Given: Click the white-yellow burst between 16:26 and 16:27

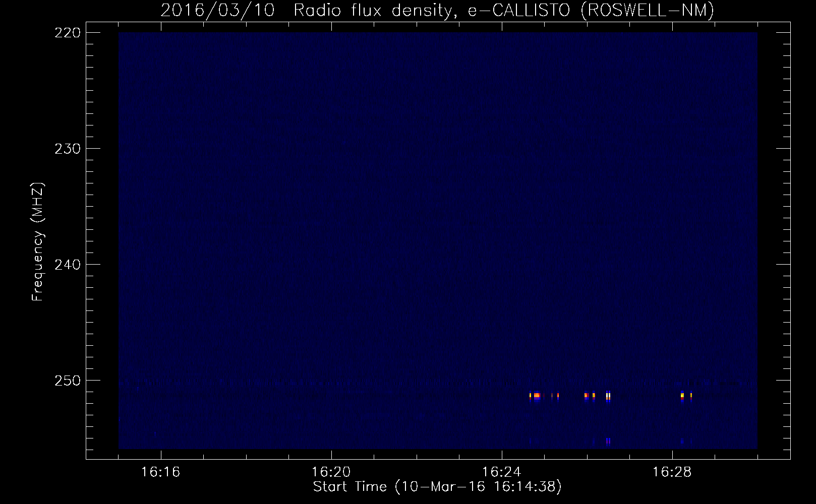Looking at the screenshot, I should [x=608, y=397].
